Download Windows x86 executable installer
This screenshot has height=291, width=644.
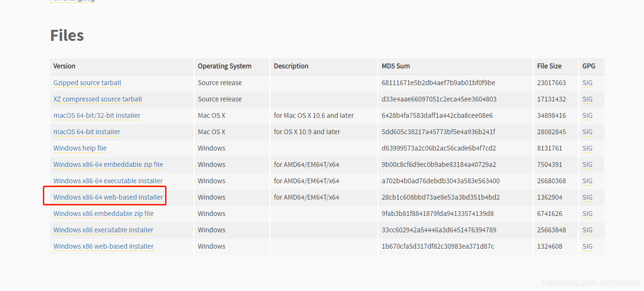pyautogui.click(x=103, y=230)
